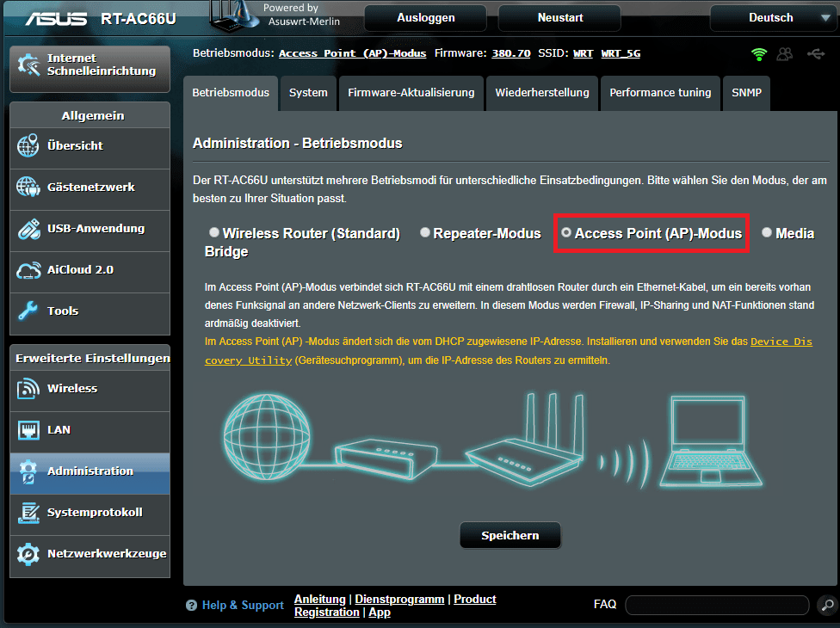Click the Netzwerkwerkzeuge gear icon
This screenshot has width=840, height=628.
[28, 554]
